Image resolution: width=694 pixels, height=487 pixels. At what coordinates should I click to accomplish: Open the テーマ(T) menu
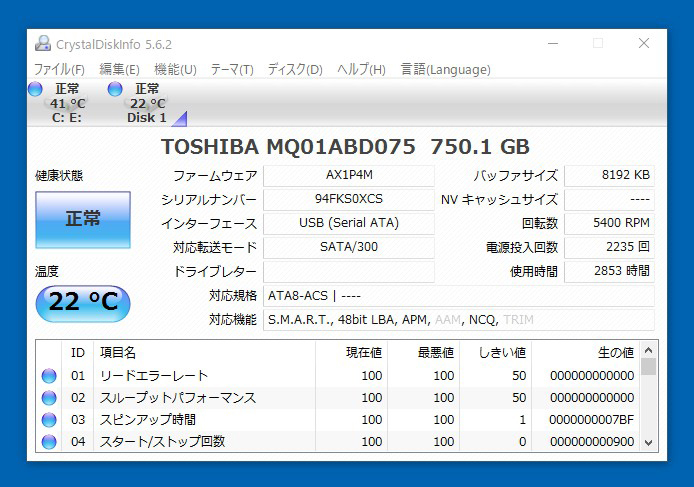click(231, 69)
